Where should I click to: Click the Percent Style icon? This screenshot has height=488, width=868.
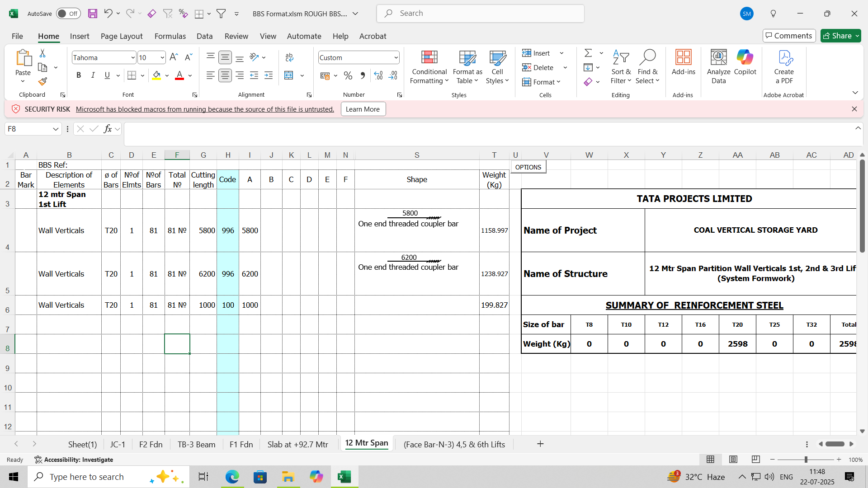pyautogui.click(x=348, y=75)
